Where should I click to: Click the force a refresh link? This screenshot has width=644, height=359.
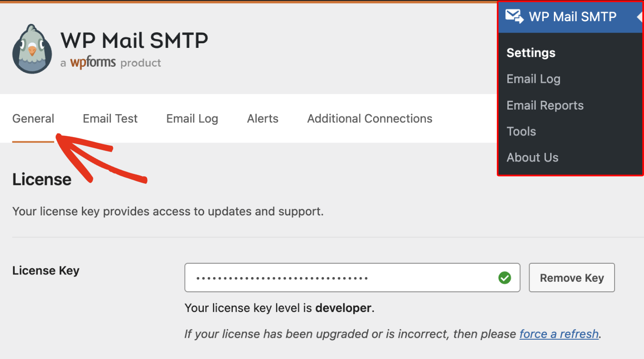point(559,334)
